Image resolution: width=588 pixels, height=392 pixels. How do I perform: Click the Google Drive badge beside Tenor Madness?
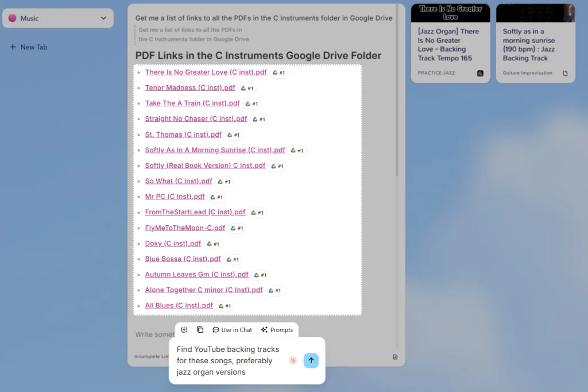pyautogui.click(x=247, y=89)
